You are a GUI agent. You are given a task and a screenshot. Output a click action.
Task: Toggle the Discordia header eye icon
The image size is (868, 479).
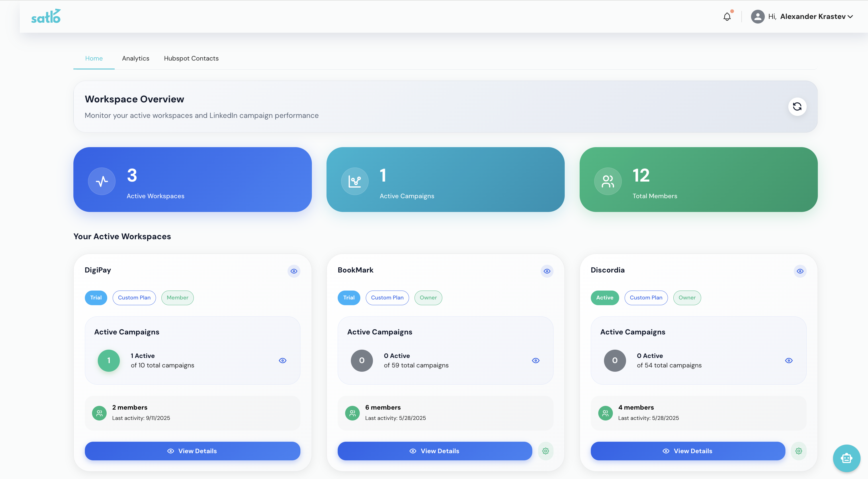(800, 271)
